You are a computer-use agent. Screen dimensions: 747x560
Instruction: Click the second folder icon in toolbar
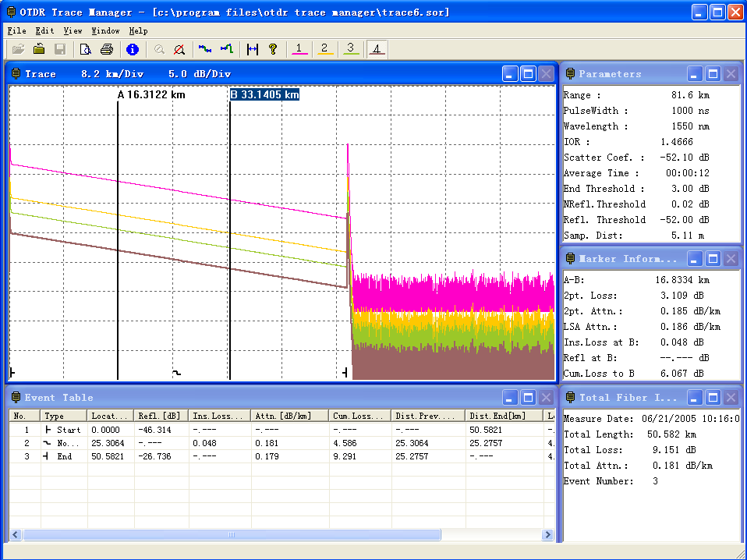39,49
